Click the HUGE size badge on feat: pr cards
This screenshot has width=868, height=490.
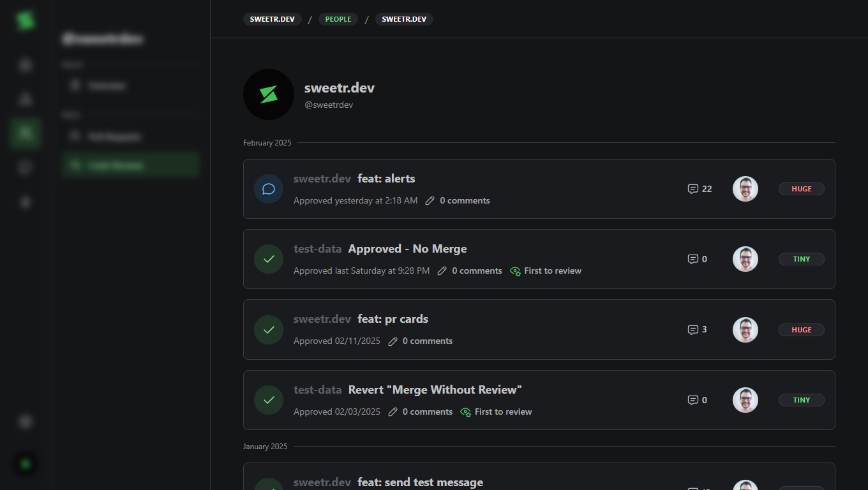[802, 330]
